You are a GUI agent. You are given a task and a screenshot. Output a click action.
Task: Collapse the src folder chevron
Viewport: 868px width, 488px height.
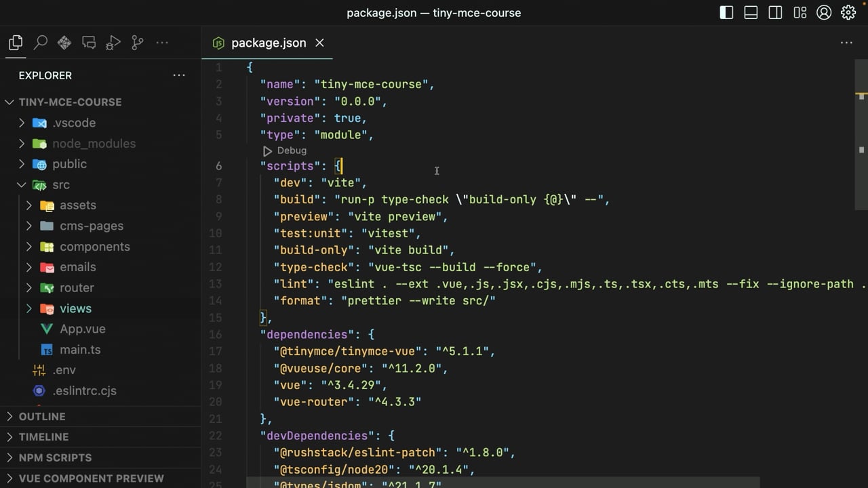pyautogui.click(x=22, y=184)
